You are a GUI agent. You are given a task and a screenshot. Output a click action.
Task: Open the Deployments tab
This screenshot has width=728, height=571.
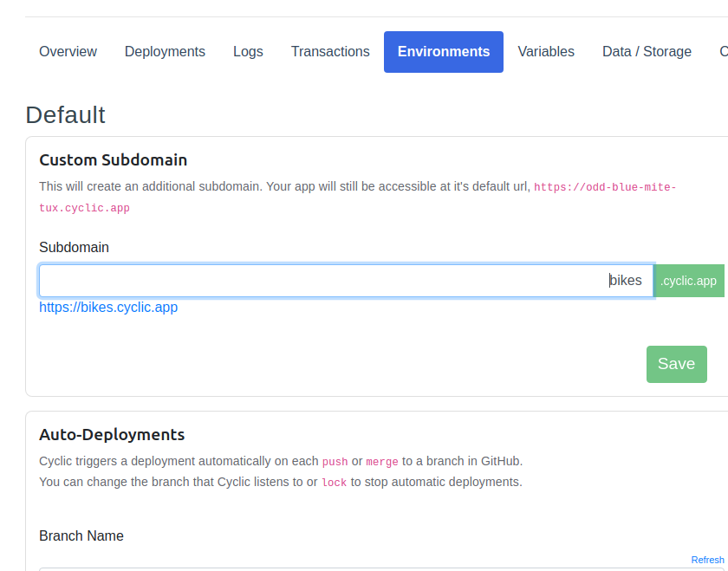coord(165,51)
